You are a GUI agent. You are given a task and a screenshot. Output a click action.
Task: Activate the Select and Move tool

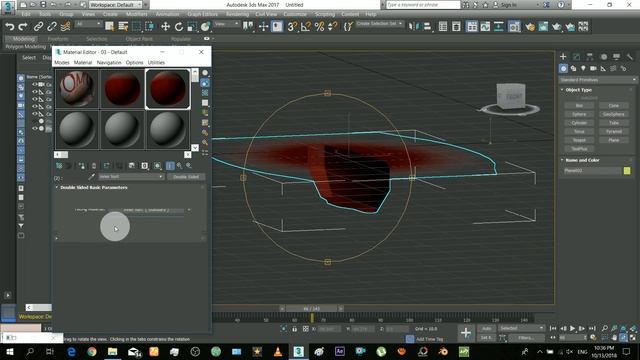(x=165, y=27)
